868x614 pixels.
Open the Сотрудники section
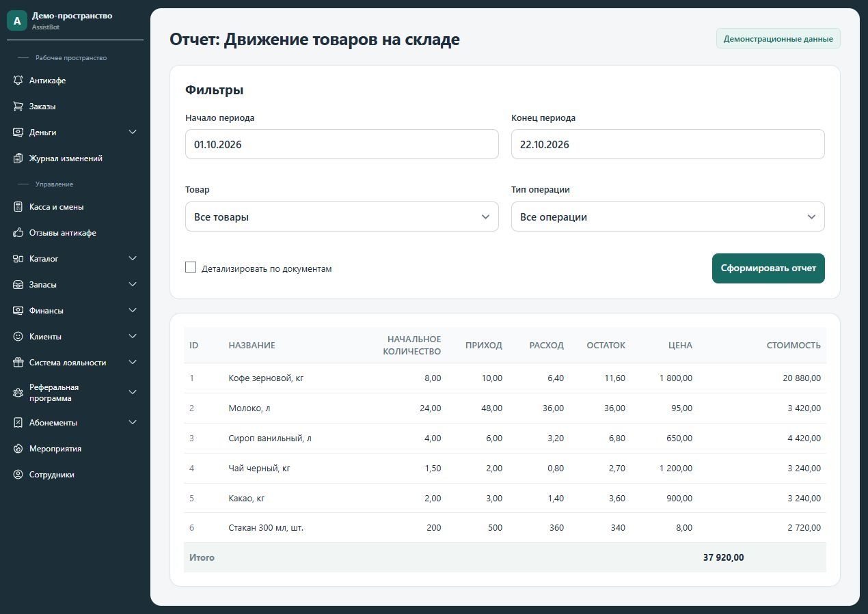pos(75,475)
